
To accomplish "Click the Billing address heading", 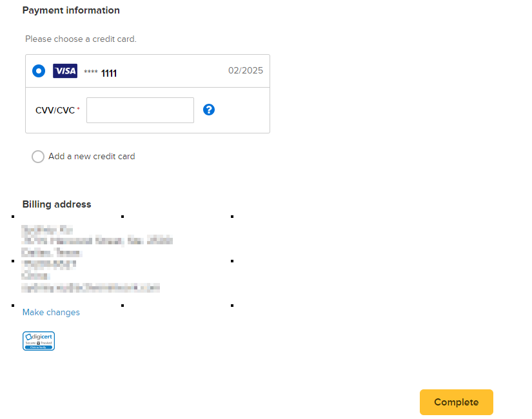I will [x=57, y=204].
